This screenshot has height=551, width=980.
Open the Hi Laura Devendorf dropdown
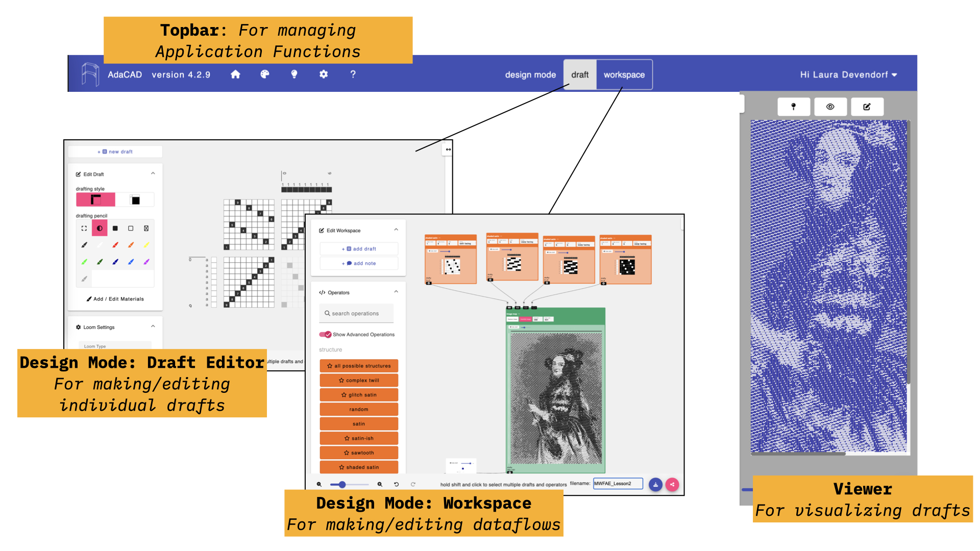click(x=848, y=74)
